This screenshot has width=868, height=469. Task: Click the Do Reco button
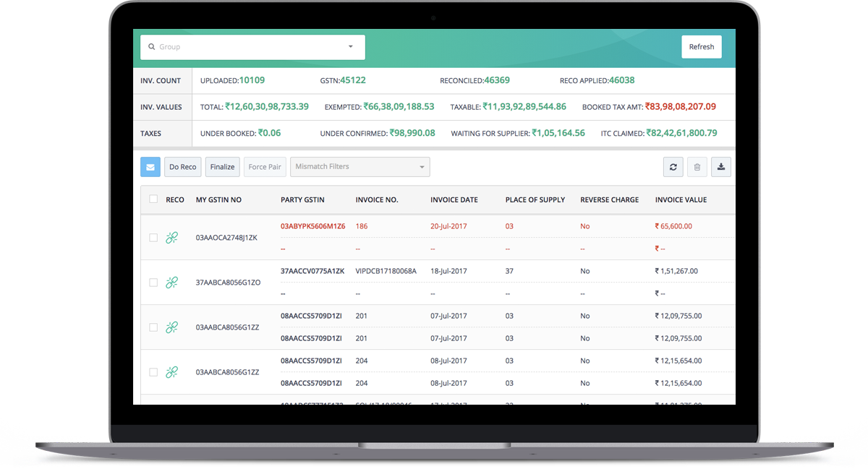pos(183,167)
